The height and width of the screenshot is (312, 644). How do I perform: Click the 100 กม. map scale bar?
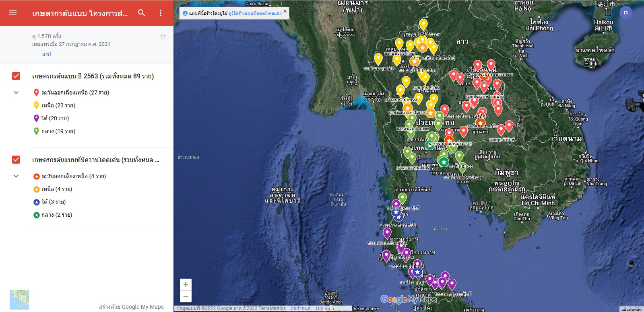pyautogui.click(x=332, y=308)
